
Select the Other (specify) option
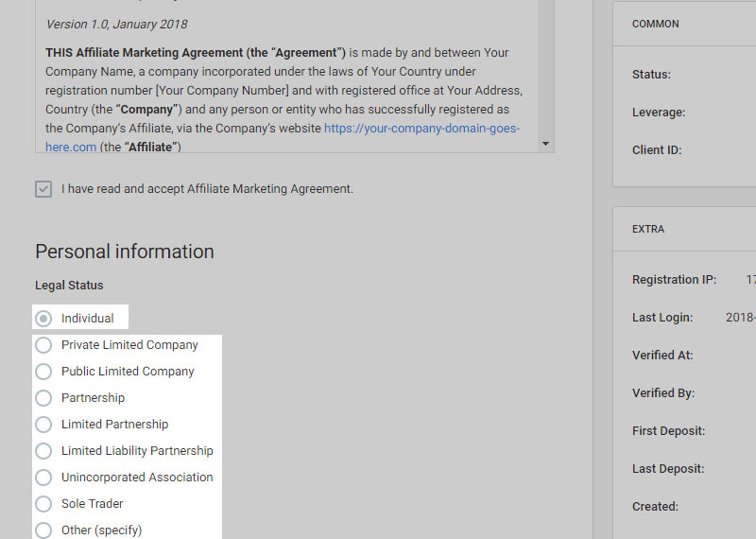pyautogui.click(x=43, y=530)
